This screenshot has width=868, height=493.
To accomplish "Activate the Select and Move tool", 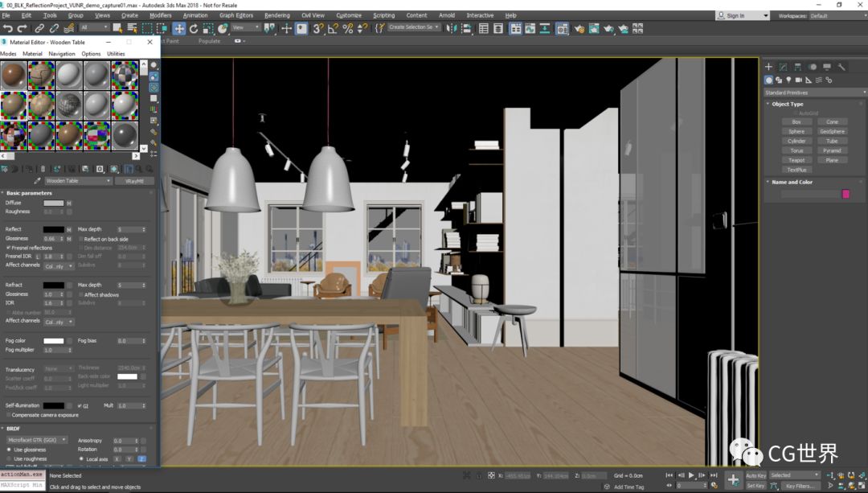I will pos(178,28).
